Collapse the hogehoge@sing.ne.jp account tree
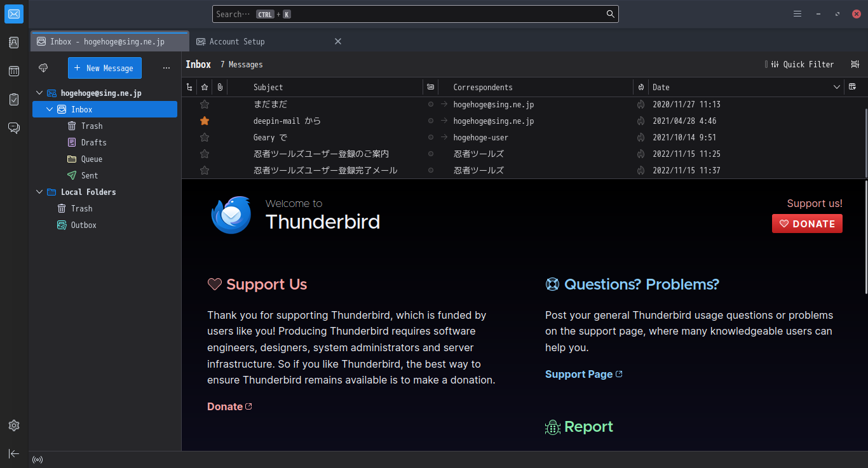Viewport: 868px width, 468px height. pyautogui.click(x=39, y=93)
